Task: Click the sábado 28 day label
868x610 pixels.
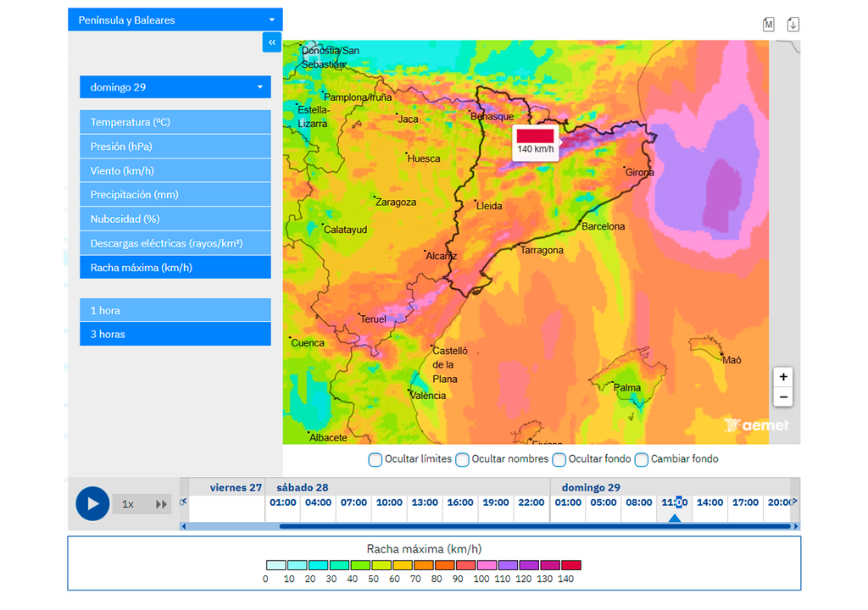Action: (303, 488)
